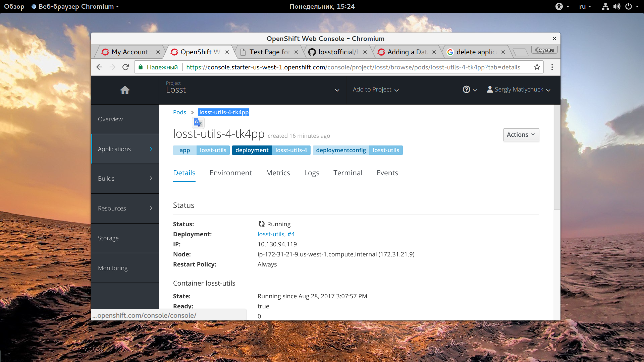
Task: Go back using the browser arrow
Action: 99,67
